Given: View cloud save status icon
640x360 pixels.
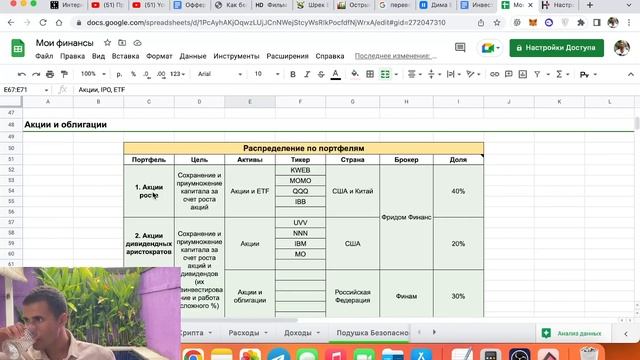Looking at the screenshot, I should (138, 42).
